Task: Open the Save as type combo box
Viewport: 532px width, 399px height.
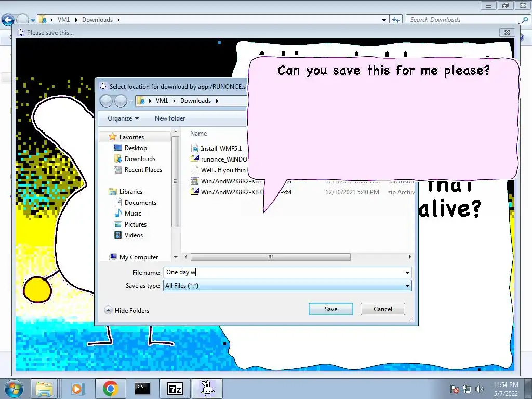Action: coord(287,286)
